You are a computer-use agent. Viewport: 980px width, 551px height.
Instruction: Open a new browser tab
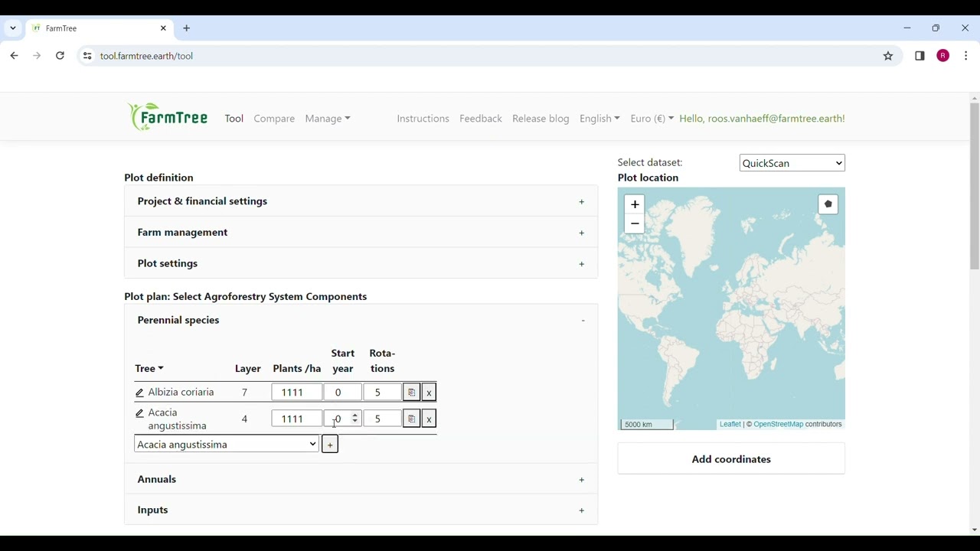187,28
